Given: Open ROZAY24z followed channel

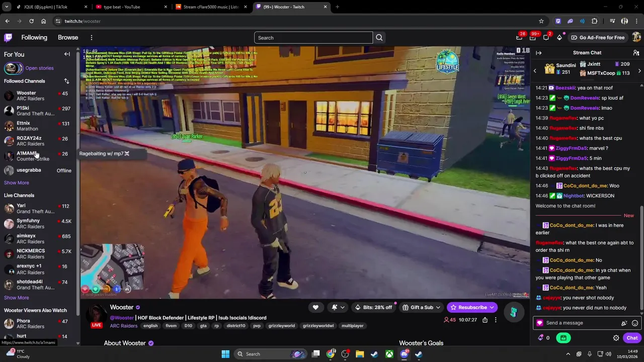Looking at the screenshot, I should coord(38,141).
